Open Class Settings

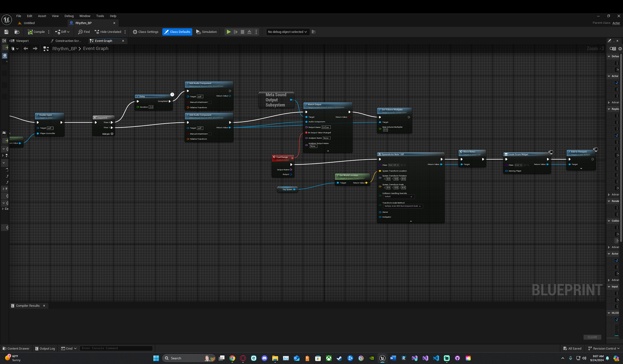145,32
